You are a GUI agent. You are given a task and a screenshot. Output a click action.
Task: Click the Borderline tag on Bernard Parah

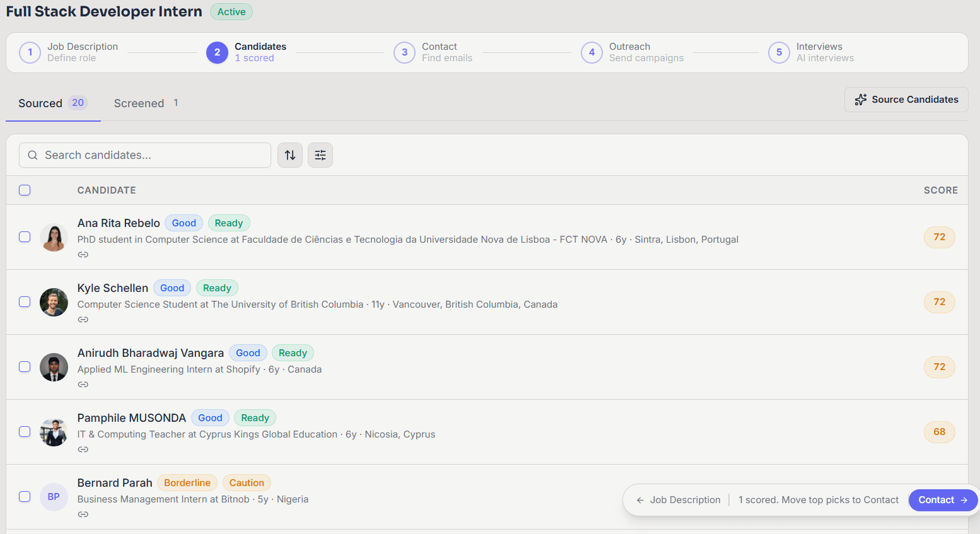(187, 483)
